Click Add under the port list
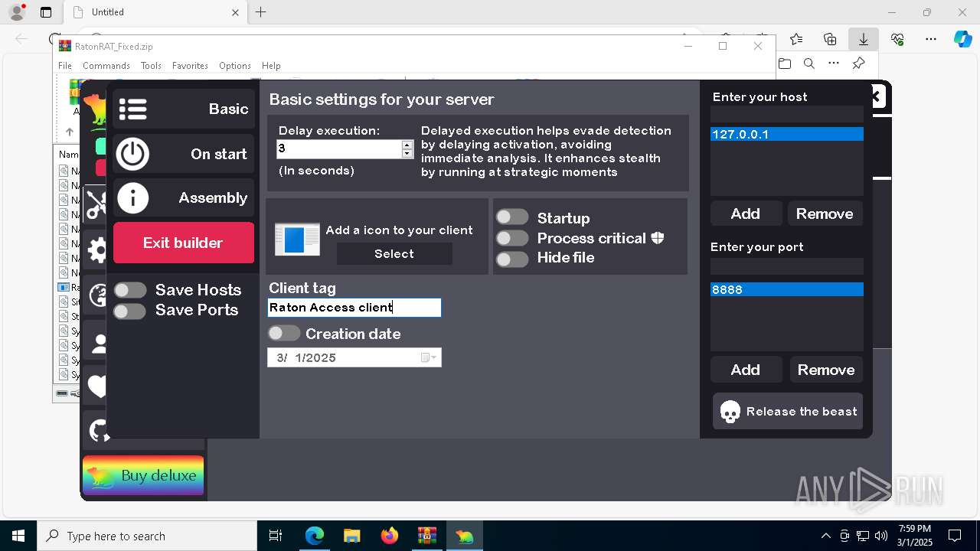 point(746,370)
